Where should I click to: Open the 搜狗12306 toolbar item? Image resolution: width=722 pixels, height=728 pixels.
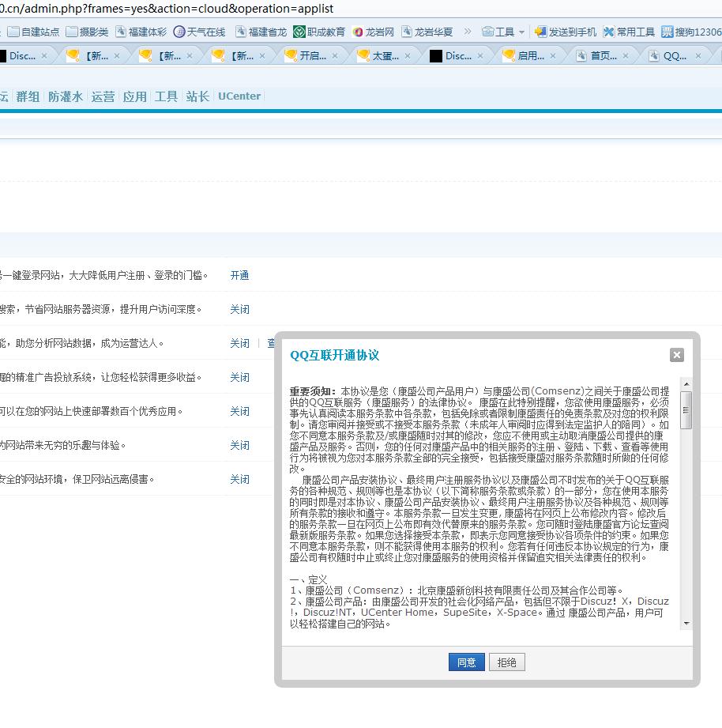[691, 32]
